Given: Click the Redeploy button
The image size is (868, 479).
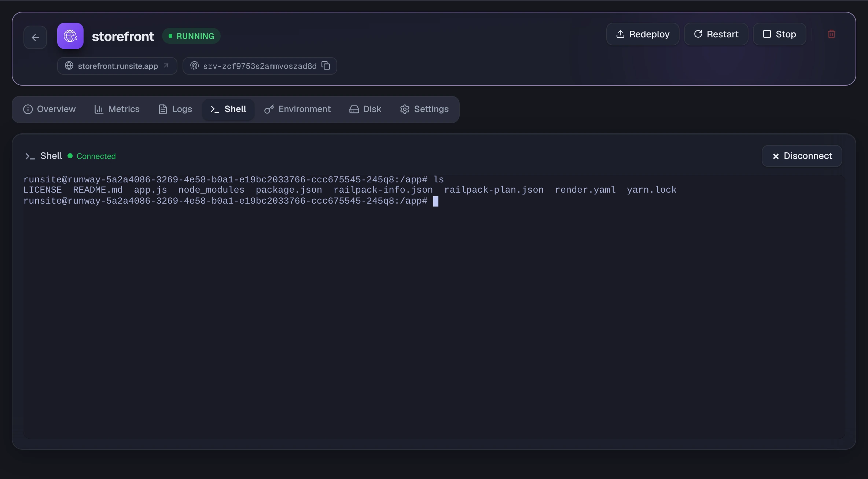Looking at the screenshot, I should 643,34.
